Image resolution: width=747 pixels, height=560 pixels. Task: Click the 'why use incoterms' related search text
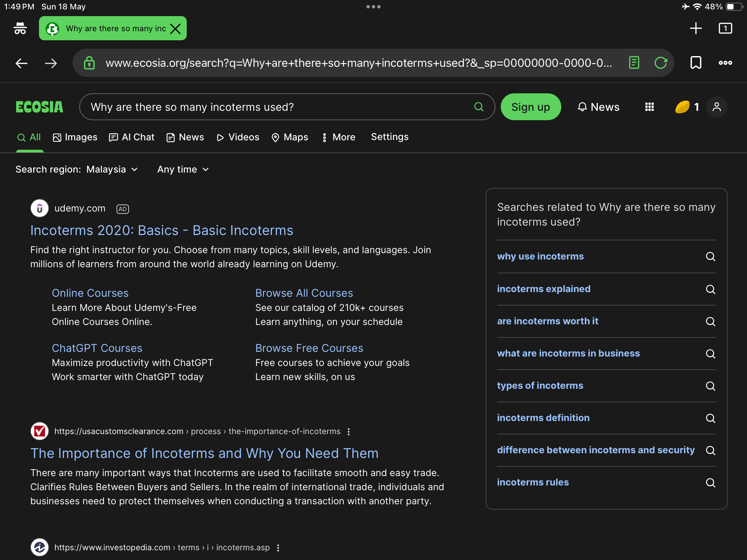[540, 256]
